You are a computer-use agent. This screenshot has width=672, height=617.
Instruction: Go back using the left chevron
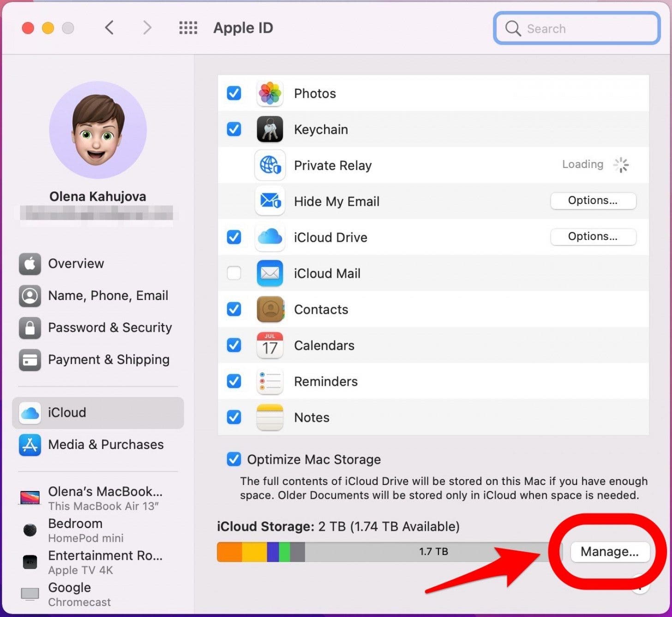(x=109, y=28)
